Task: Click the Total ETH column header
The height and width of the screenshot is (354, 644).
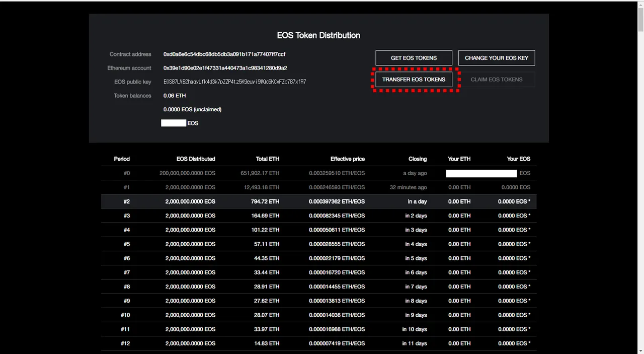Action: [x=267, y=159]
